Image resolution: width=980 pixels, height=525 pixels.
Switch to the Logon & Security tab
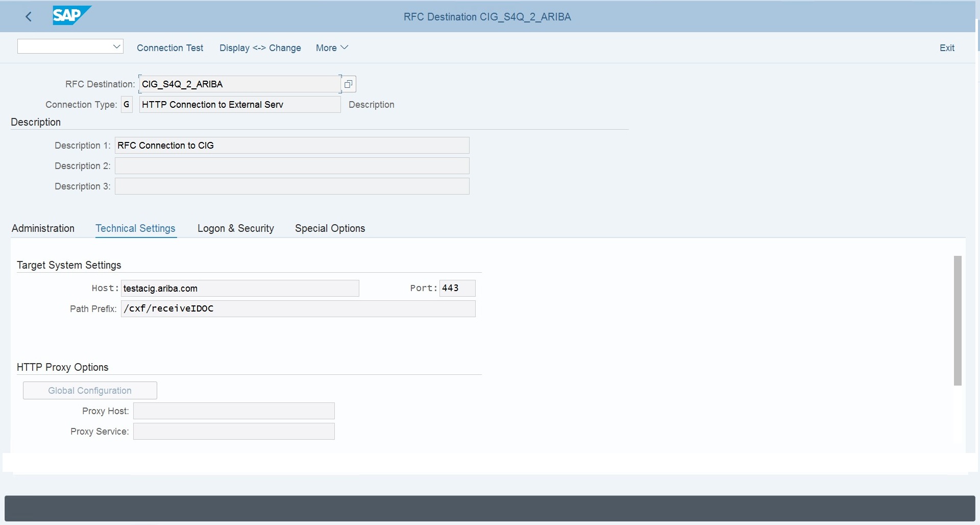pyautogui.click(x=235, y=228)
